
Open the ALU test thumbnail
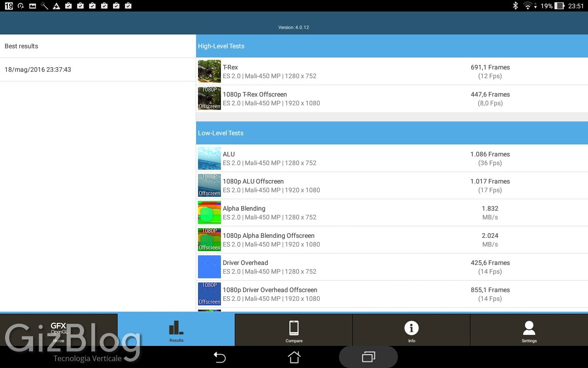pyautogui.click(x=209, y=158)
